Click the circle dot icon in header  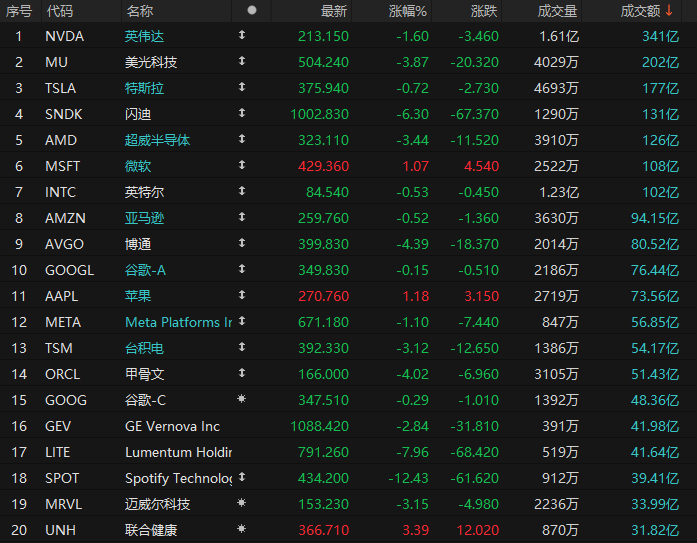click(252, 10)
